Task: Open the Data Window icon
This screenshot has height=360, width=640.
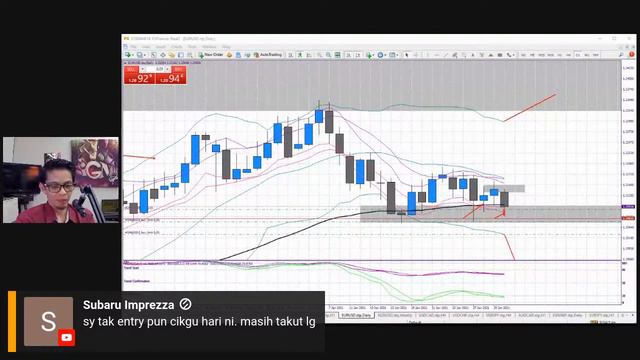Action: click(163, 55)
